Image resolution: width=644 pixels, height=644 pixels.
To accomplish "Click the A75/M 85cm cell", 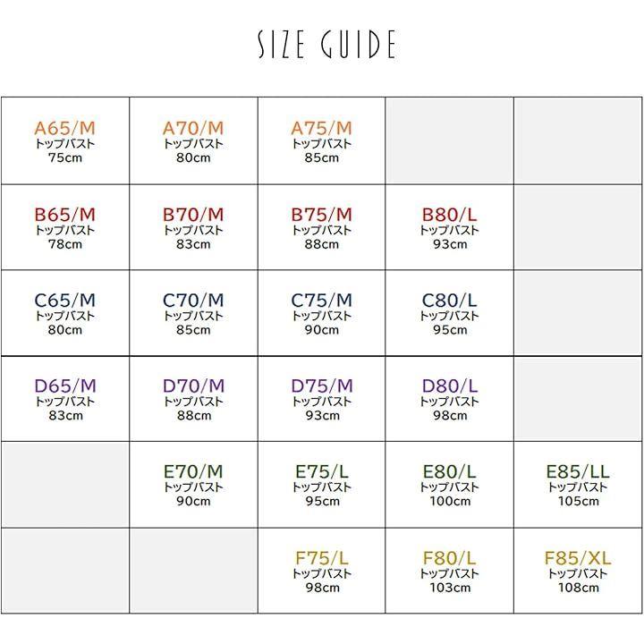I will [x=322, y=141].
